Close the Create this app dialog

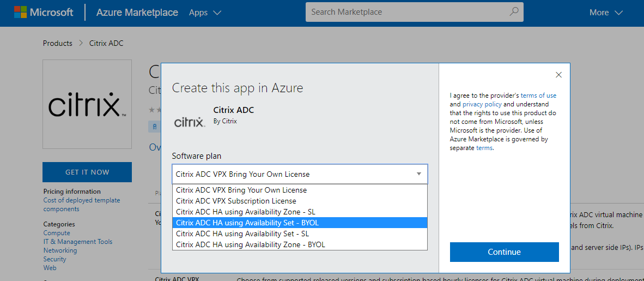pyautogui.click(x=558, y=74)
